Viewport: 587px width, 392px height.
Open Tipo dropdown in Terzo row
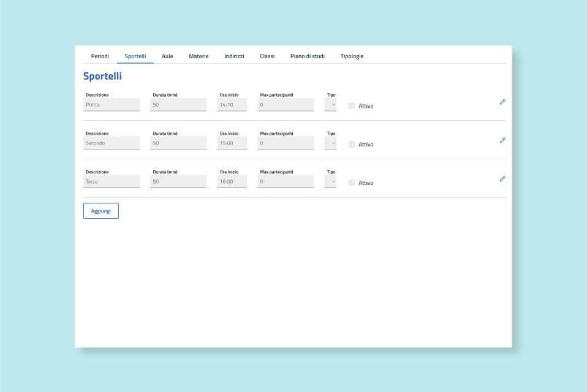pyautogui.click(x=330, y=182)
